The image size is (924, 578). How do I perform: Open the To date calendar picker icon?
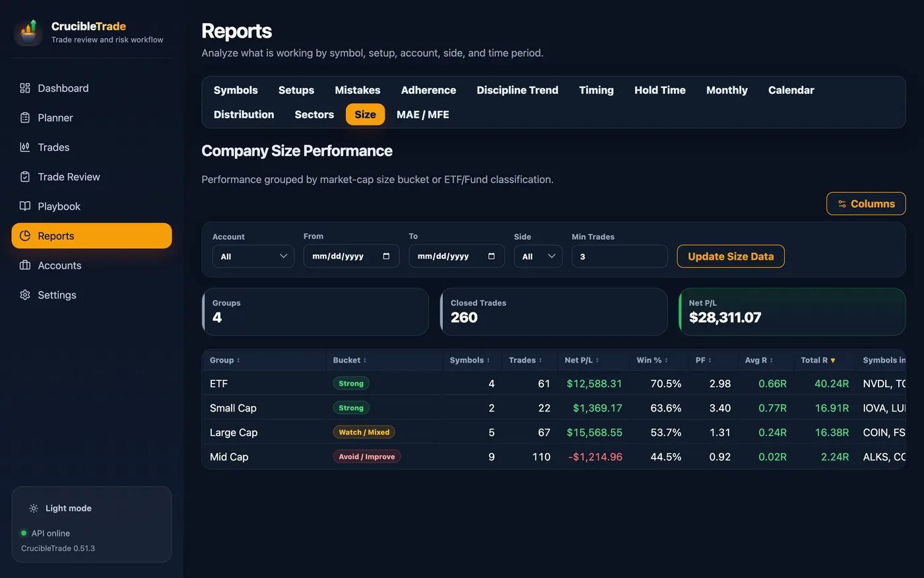[x=491, y=256]
